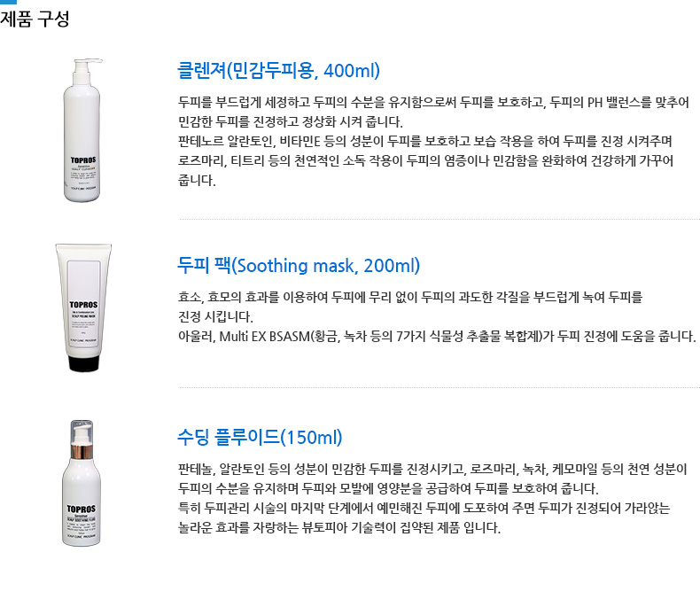
Task: Select the 두피 팩(Soothing mask, 200ml) heading
Action: coord(299,265)
